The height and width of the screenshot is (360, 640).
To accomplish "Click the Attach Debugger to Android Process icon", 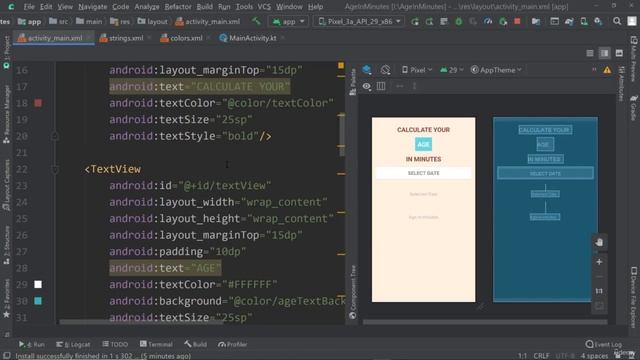I will pos(503,21).
